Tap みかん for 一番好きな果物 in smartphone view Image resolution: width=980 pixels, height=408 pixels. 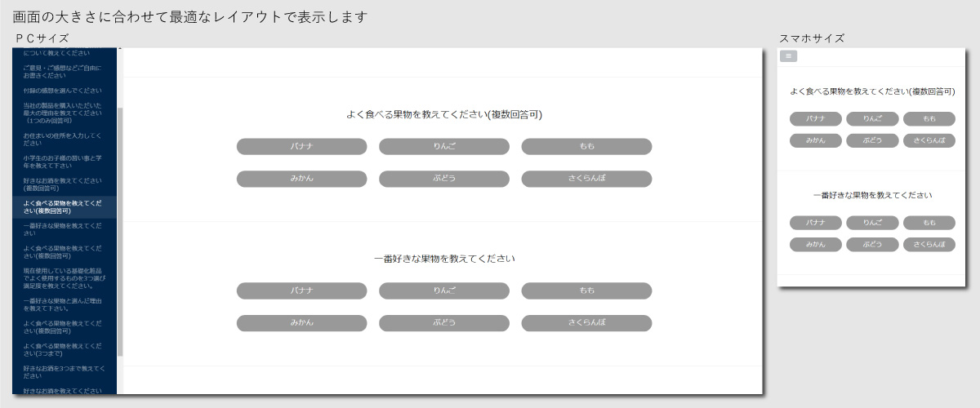tap(816, 244)
